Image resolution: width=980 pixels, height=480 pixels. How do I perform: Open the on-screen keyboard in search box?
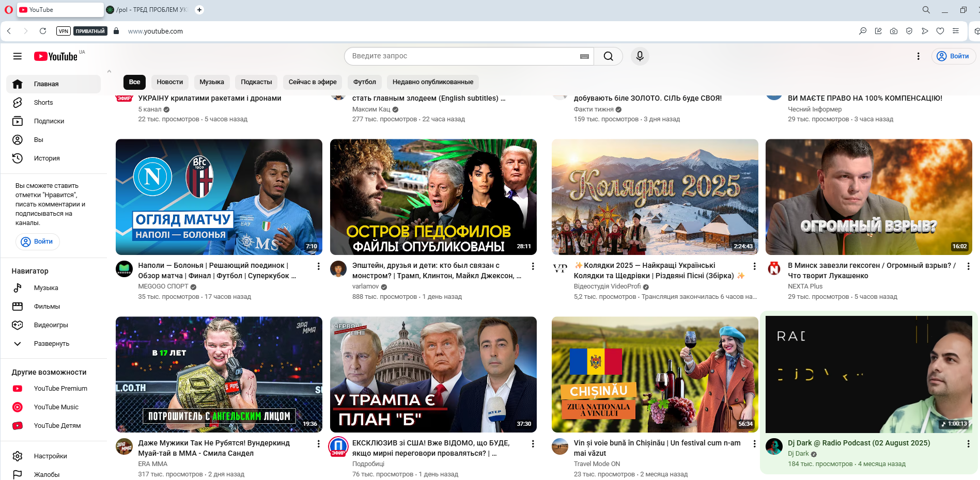584,56
